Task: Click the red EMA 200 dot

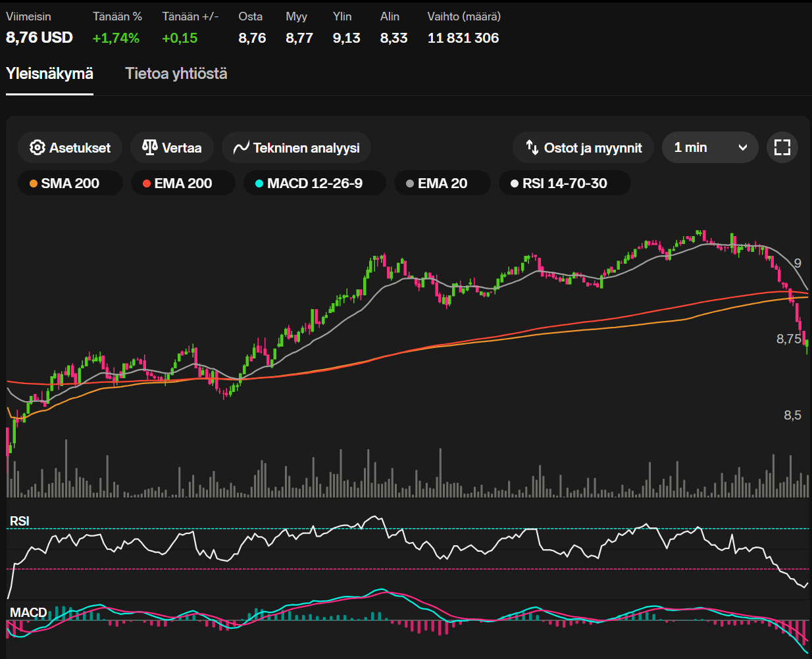Action: coord(147,183)
